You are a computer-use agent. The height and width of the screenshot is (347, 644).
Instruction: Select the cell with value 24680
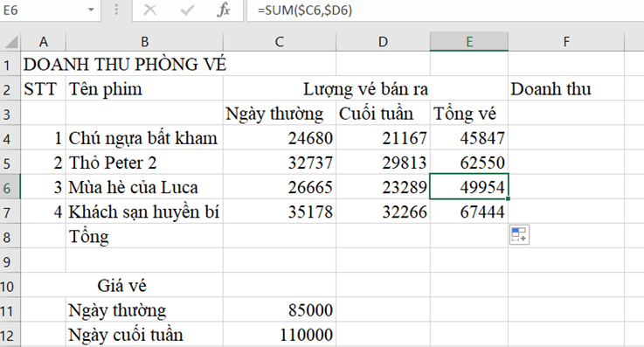pyautogui.click(x=280, y=138)
